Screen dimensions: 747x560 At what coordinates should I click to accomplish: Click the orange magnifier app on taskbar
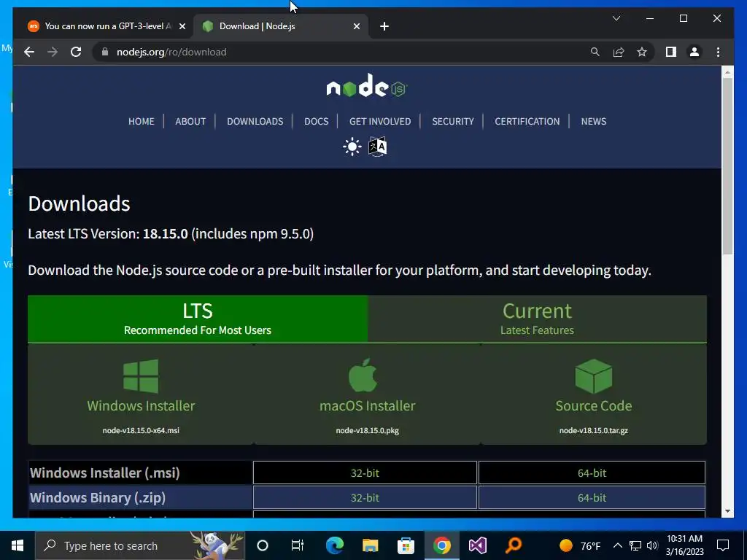513,545
